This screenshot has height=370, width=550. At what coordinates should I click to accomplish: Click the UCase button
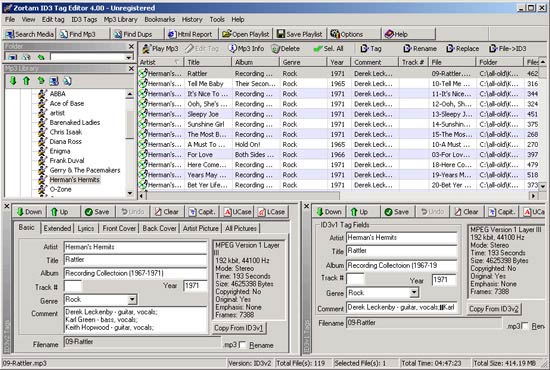[x=238, y=212]
